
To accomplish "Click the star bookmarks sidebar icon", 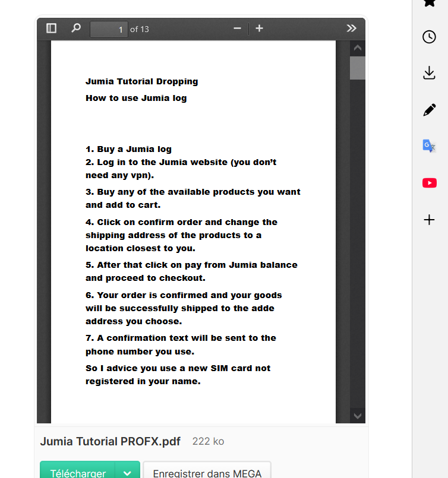I will click(430, 2).
